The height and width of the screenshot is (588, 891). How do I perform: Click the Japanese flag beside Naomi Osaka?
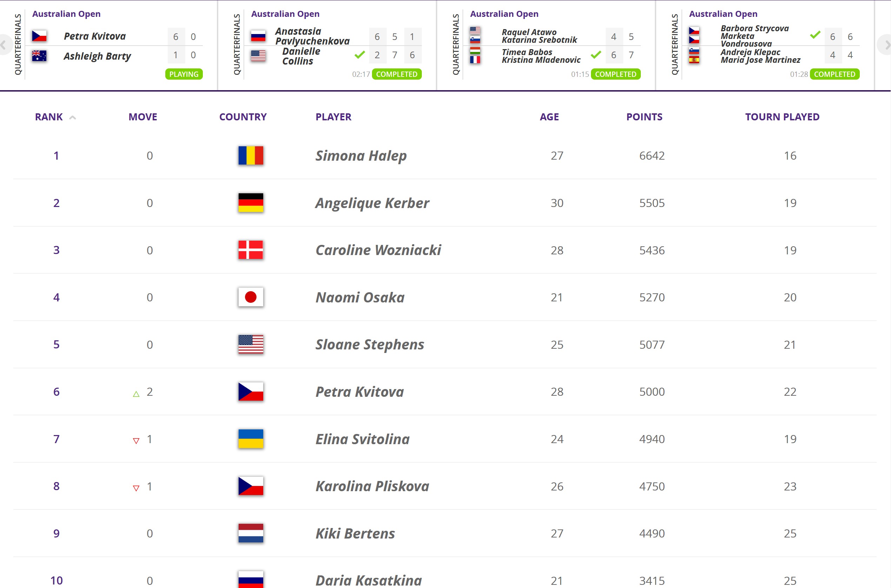pyautogui.click(x=251, y=298)
